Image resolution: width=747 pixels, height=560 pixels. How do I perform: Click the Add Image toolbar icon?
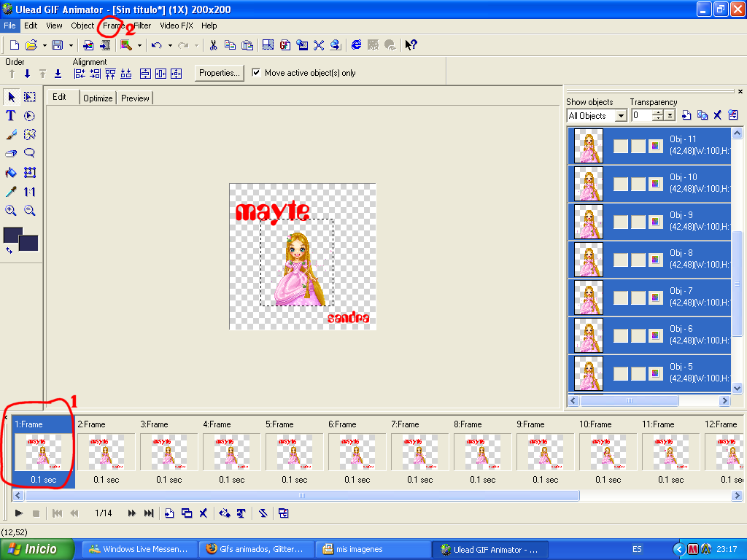(x=88, y=45)
